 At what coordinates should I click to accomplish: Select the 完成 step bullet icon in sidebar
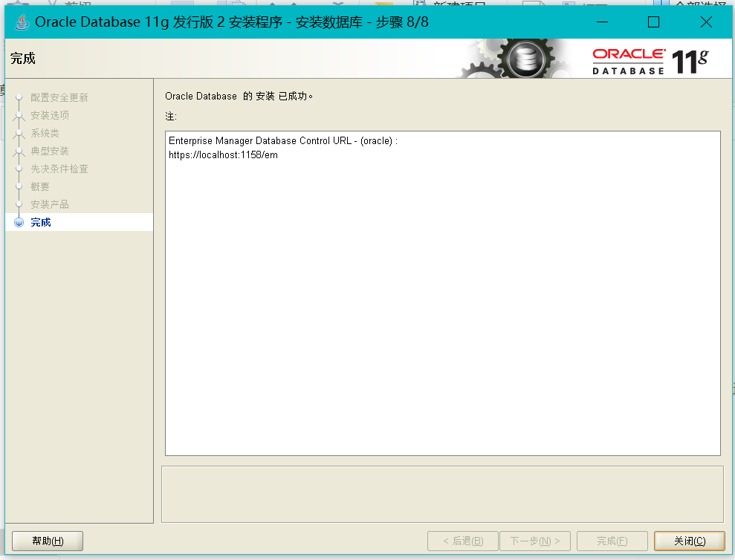[18, 222]
